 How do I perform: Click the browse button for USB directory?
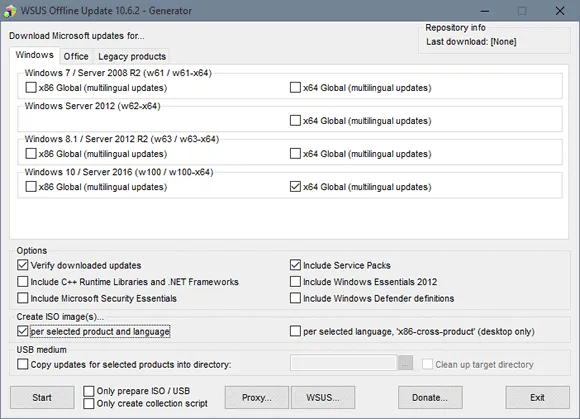tap(405, 363)
